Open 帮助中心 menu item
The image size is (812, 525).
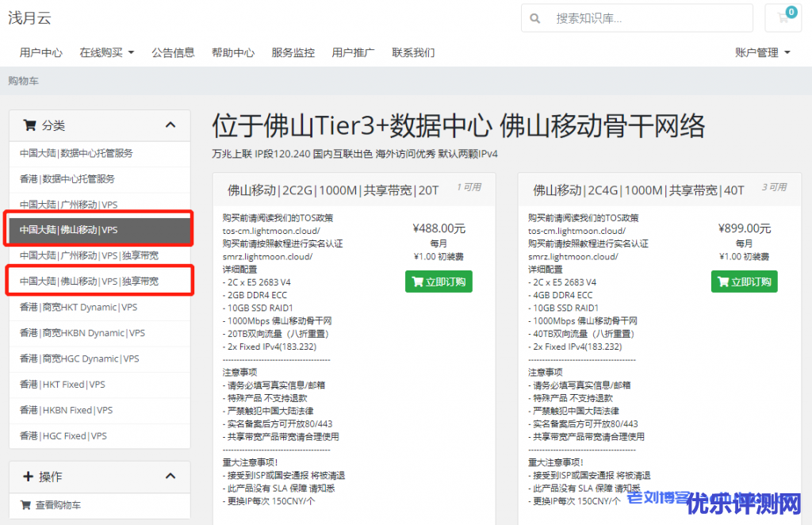[233, 52]
